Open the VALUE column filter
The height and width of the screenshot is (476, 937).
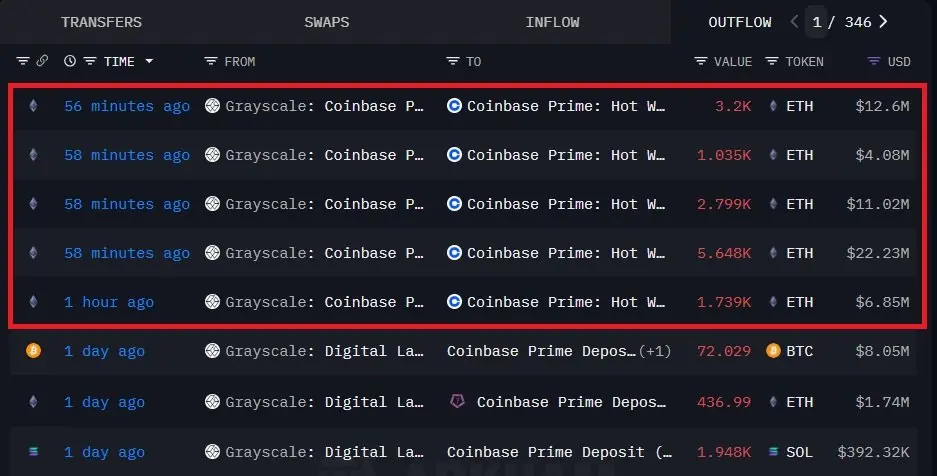click(701, 61)
